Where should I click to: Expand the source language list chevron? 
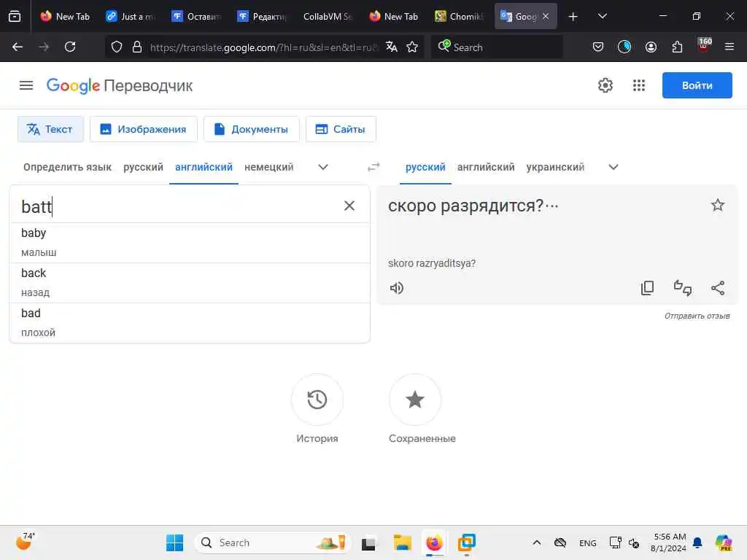point(323,167)
